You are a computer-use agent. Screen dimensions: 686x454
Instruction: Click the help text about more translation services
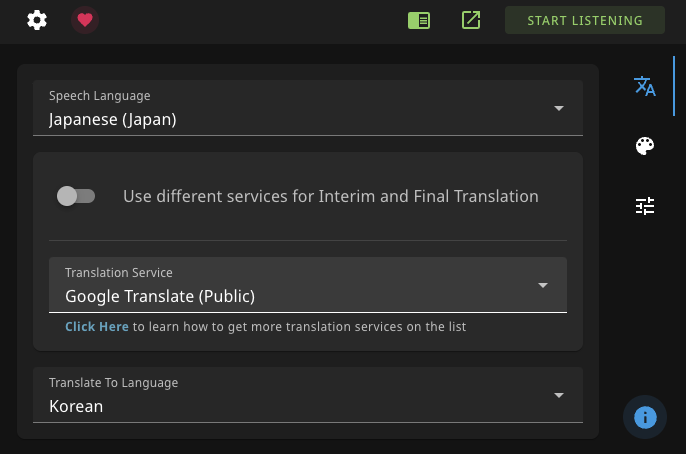[266, 327]
